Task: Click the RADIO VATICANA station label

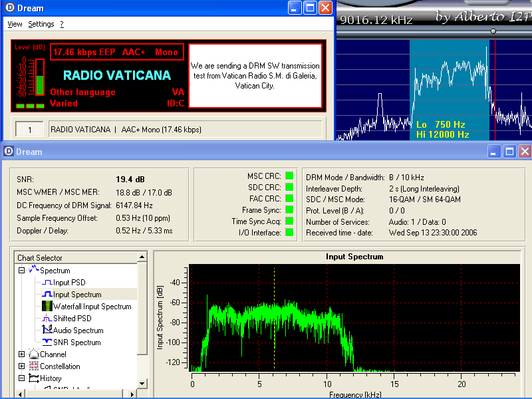Action: [117, 75]
